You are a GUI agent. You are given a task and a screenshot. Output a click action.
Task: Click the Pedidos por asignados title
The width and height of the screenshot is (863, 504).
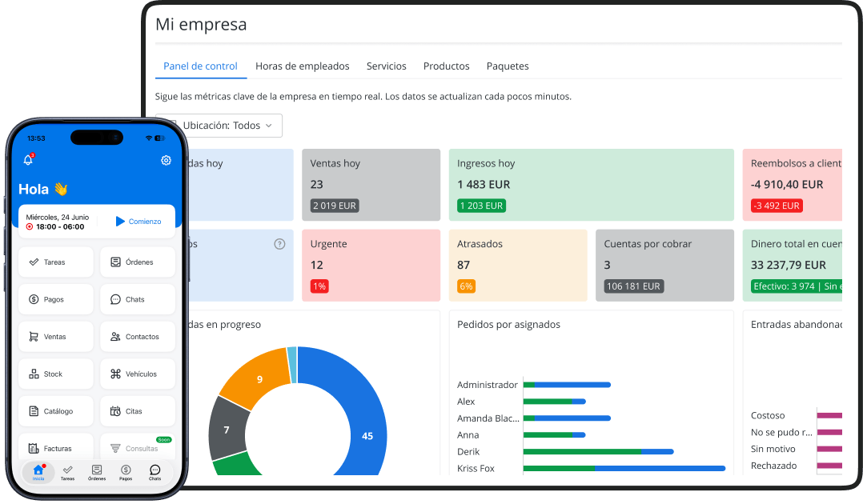coord(508,325)
